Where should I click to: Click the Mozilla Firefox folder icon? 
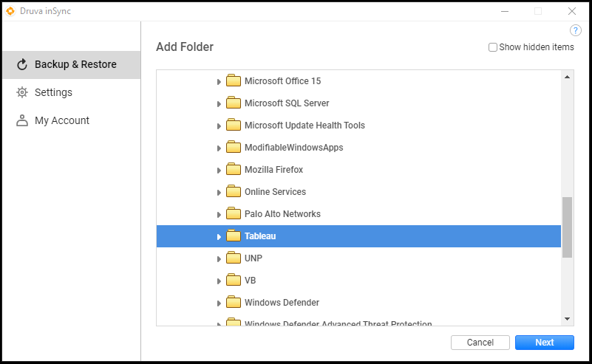(234, 170)
